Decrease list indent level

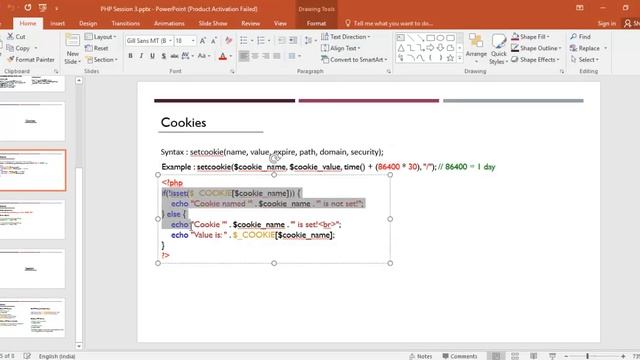pos(282,40)
